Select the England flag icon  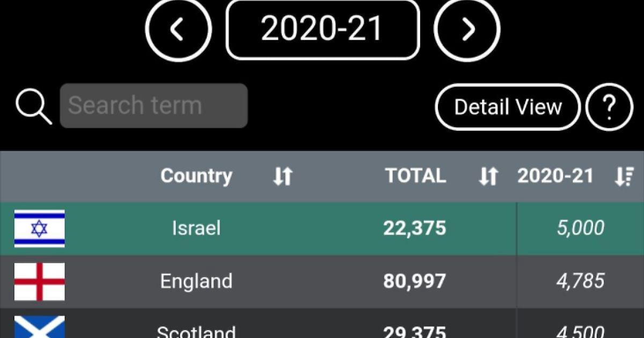[x=39, y=281]
